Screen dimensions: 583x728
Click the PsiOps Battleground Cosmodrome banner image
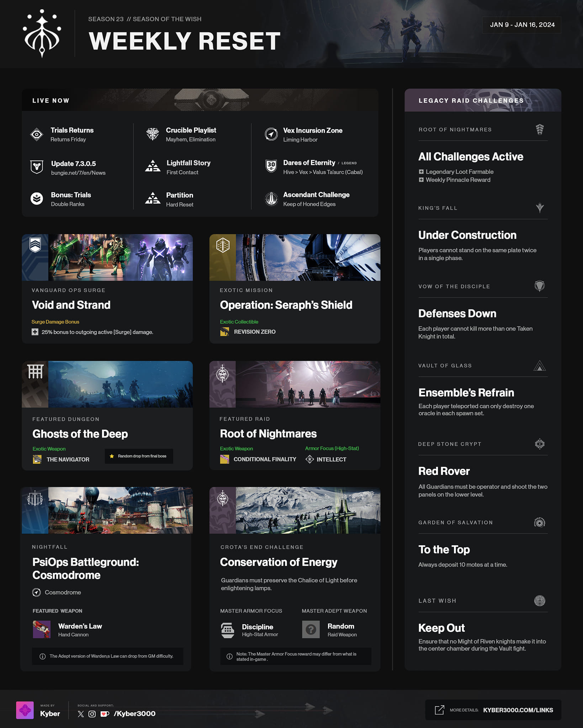[121, 510]
